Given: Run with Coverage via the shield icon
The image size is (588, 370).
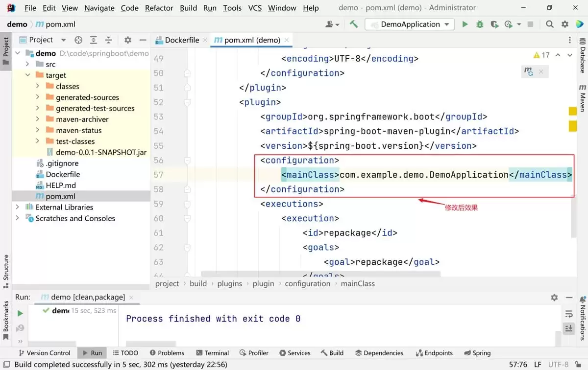Looking at the screenshot, I should (x=494, y=24).
